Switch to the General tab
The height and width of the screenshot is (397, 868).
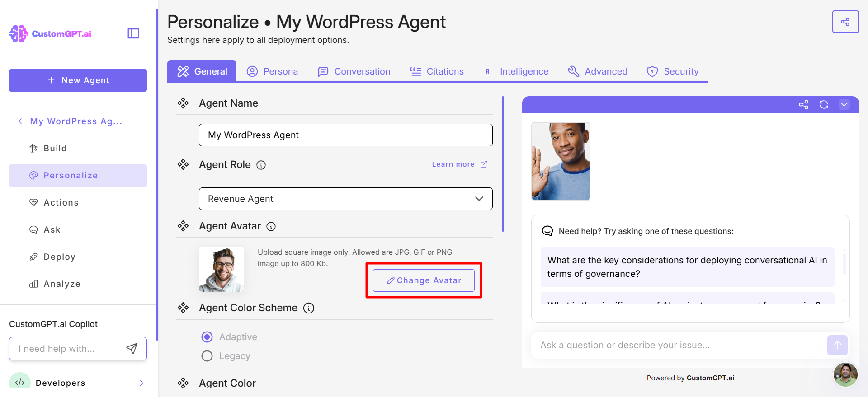(202, 71)
